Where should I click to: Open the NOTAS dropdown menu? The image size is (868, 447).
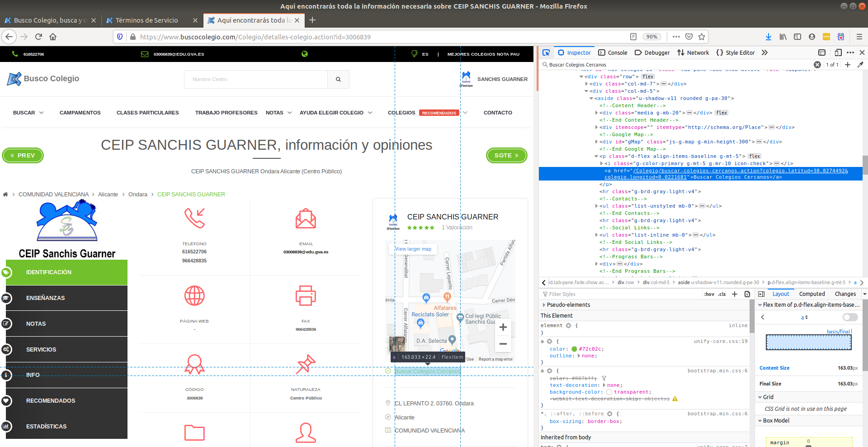[278, 113]
